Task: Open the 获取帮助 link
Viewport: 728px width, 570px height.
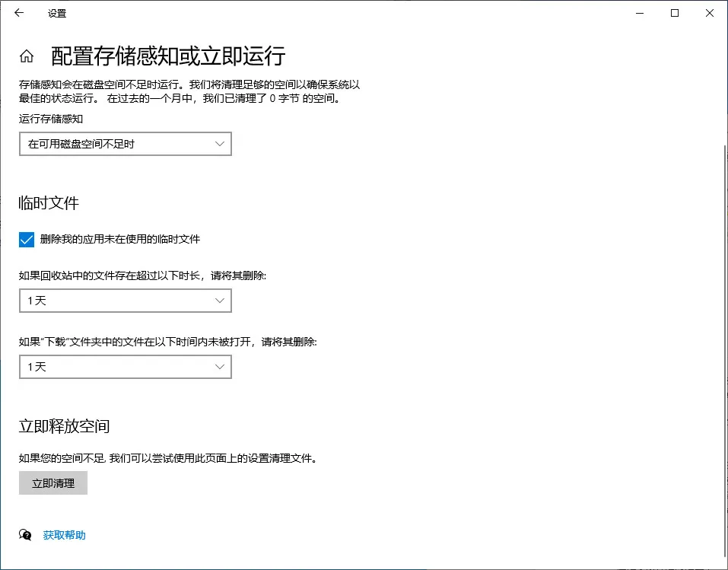Action: click(x=63, y=535)
